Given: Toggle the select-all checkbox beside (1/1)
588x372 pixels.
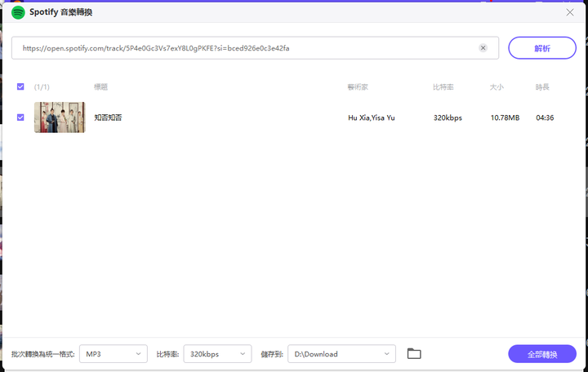Looking at the screenshot, I should click(20, 86).
